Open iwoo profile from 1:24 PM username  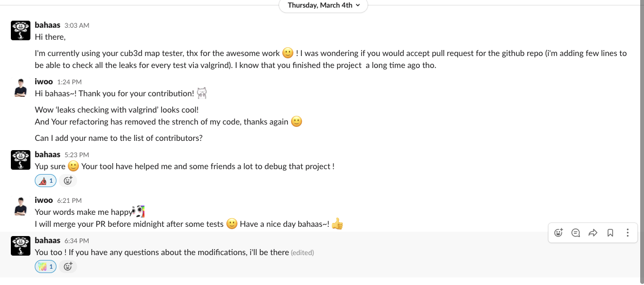coord(44,82)
